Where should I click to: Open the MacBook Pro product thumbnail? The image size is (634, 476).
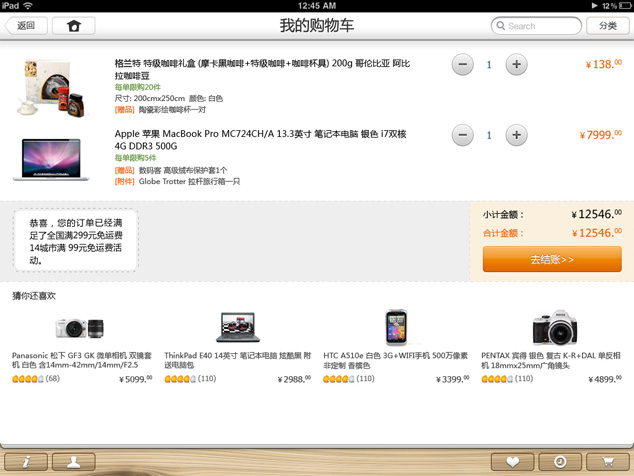[x=51, y=158]
